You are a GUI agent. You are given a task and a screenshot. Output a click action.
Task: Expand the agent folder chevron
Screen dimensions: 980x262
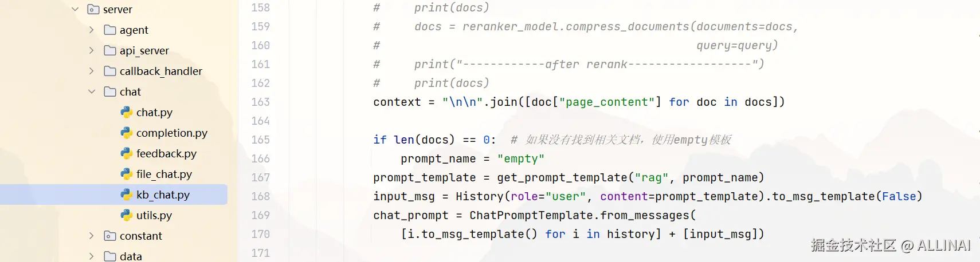(92, 30)
